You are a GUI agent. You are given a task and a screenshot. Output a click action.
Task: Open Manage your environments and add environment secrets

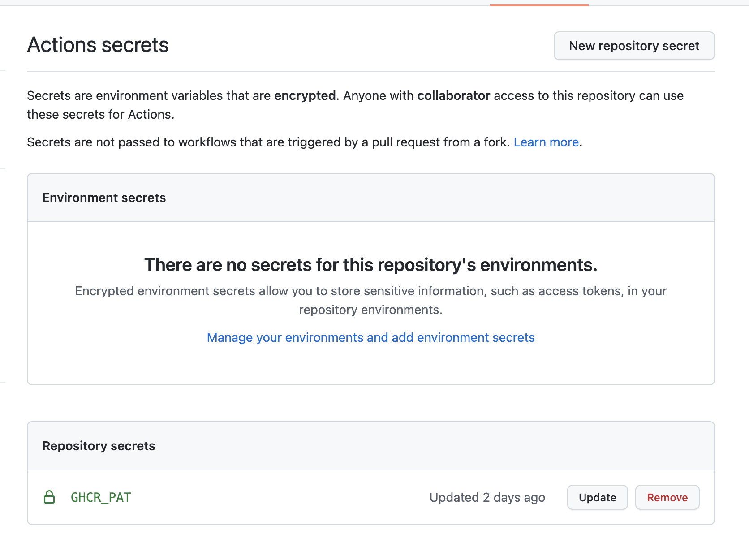(x=370, y=337)
